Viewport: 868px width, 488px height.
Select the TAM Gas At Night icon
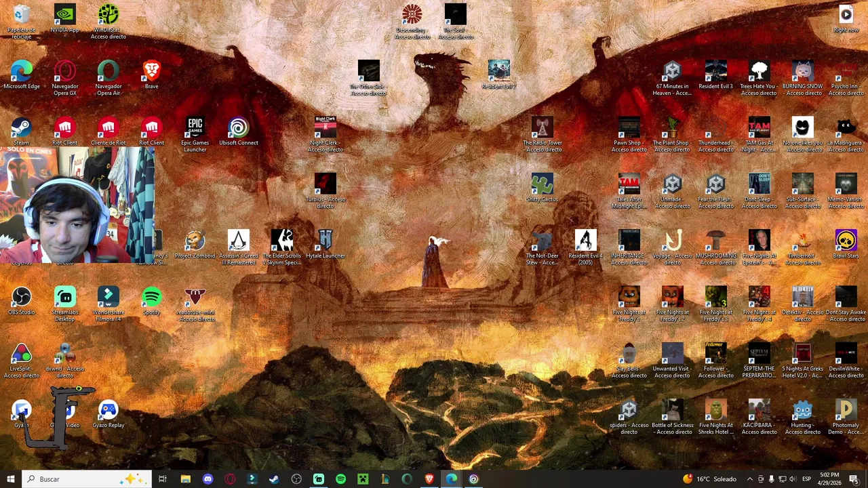coord(759,134)
